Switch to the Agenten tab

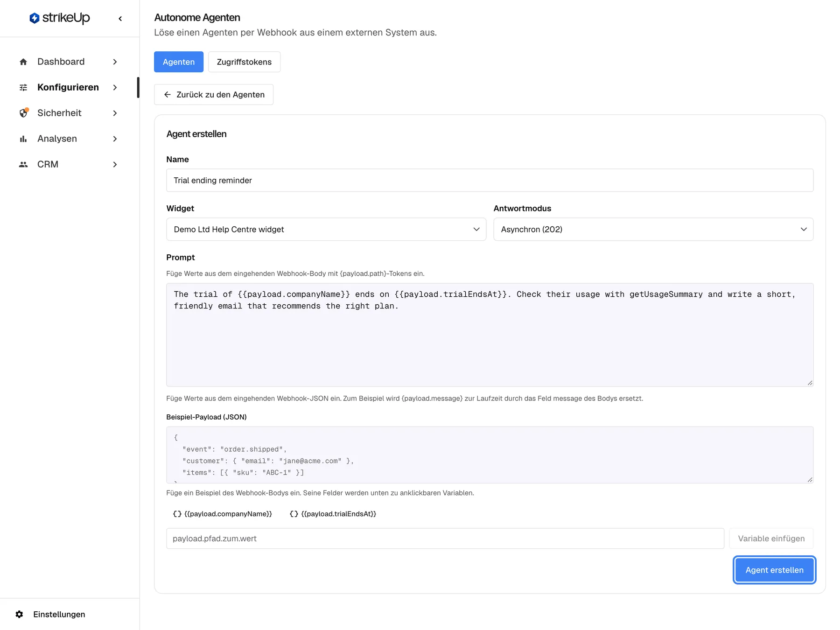click(179, 62)
